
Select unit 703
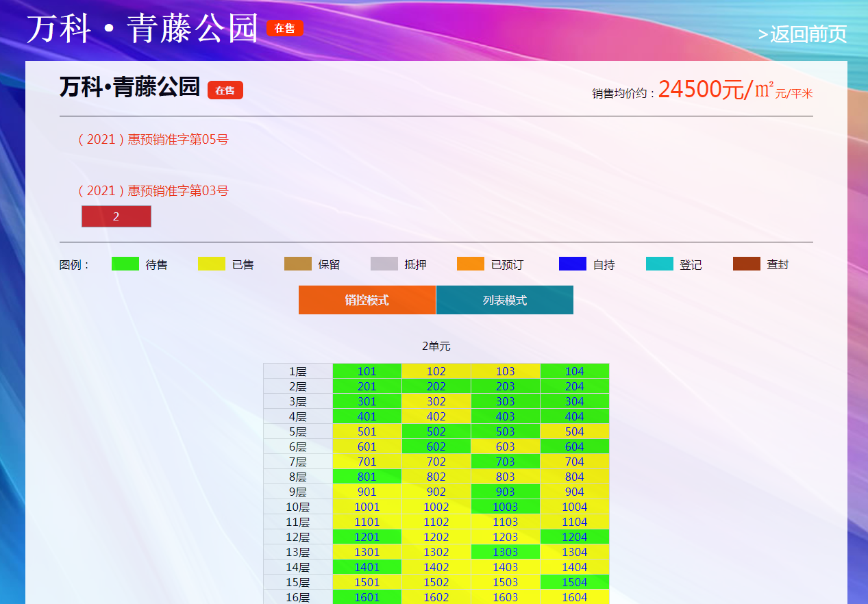point(506,462)
